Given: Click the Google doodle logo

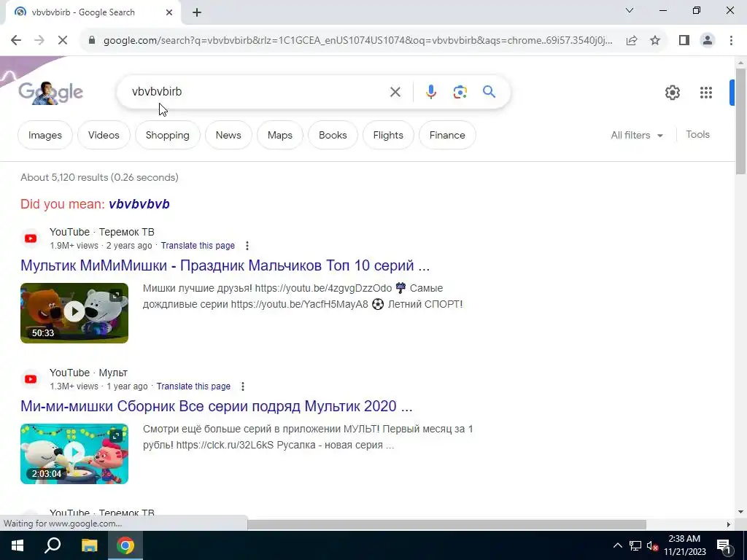Looking at the screenshot, I should pyautogui.click(x=50, y=92).
